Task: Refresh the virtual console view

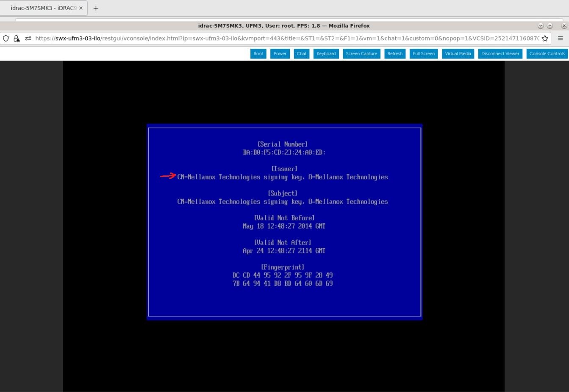Action: pos(394,53)
